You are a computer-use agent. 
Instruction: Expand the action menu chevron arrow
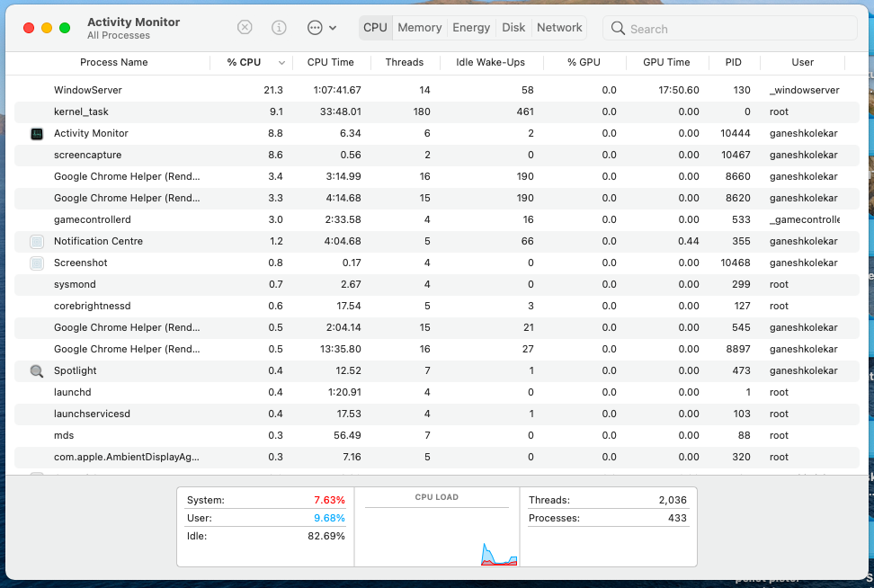point(333,28)
